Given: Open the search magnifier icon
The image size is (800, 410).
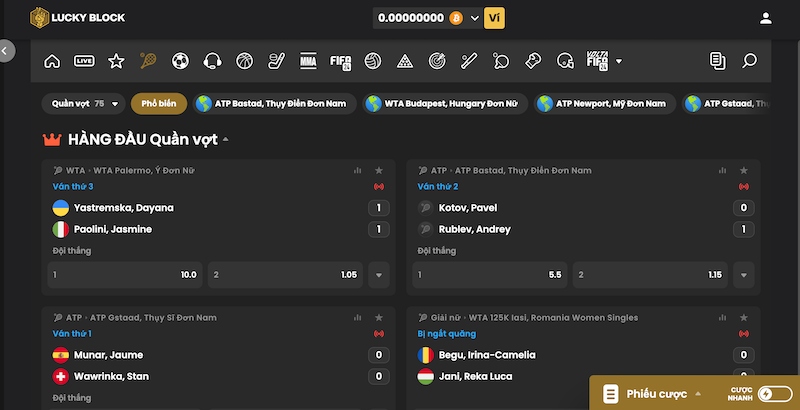Looking at the screenshot, I should pyautogui.click(x=749, y=61).
